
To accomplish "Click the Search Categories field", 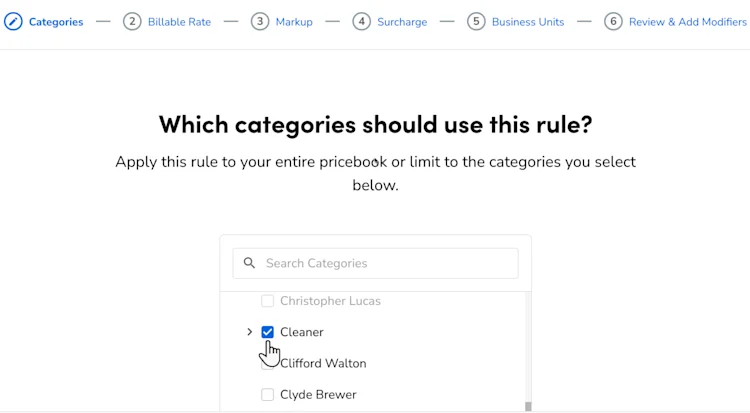I will point(375,263).
